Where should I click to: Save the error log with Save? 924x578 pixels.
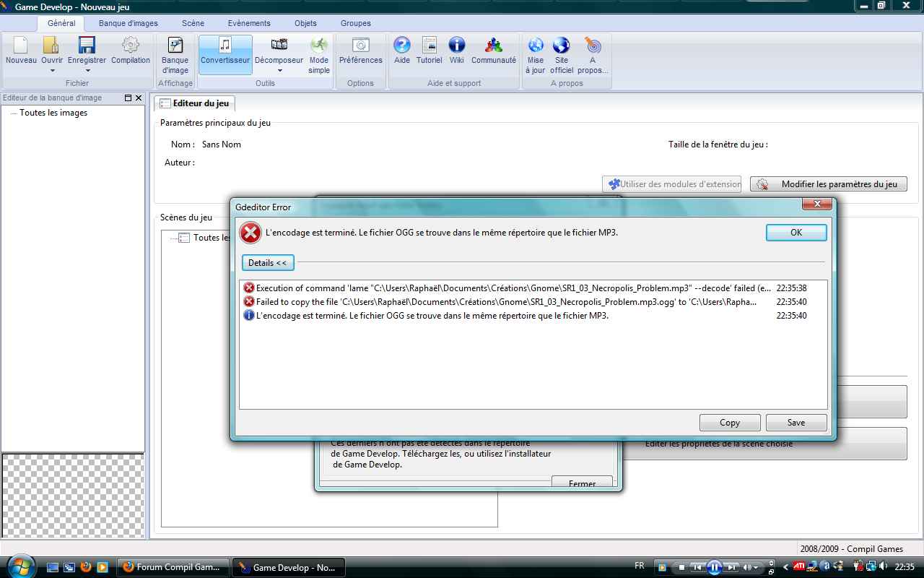pyautogui.click(x=796, y=423)
